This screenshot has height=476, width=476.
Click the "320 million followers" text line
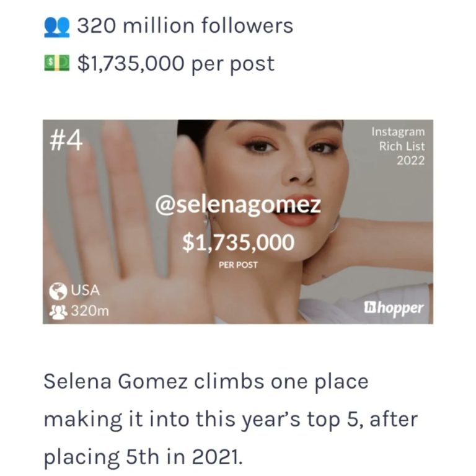[x=185, y=26]
